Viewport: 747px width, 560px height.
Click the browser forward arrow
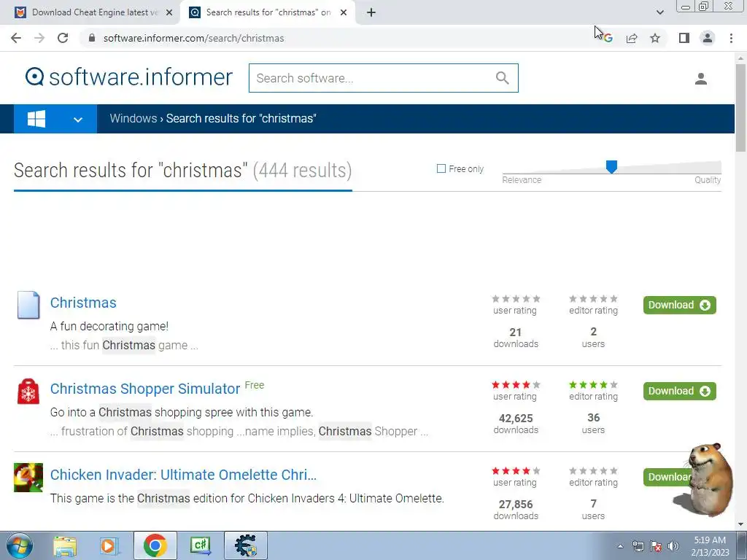39,38
